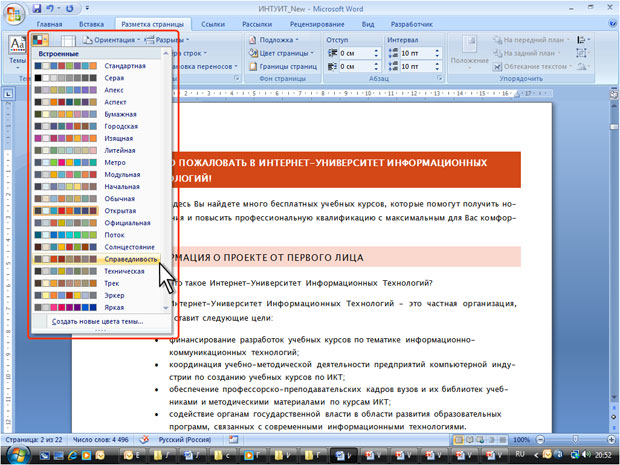Image resolution: width=620 pixels, height=465 pixels.
Task: Click the Group objects icon
Action: point(581,53)
